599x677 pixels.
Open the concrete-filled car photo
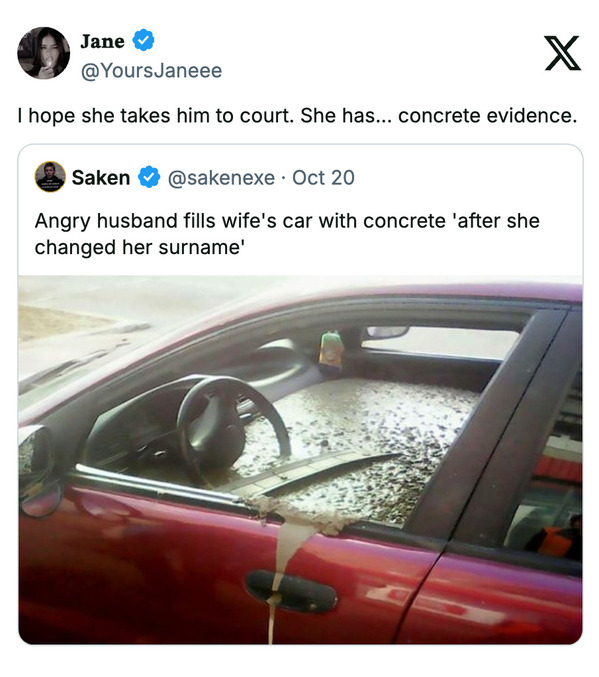click(300, 460)
